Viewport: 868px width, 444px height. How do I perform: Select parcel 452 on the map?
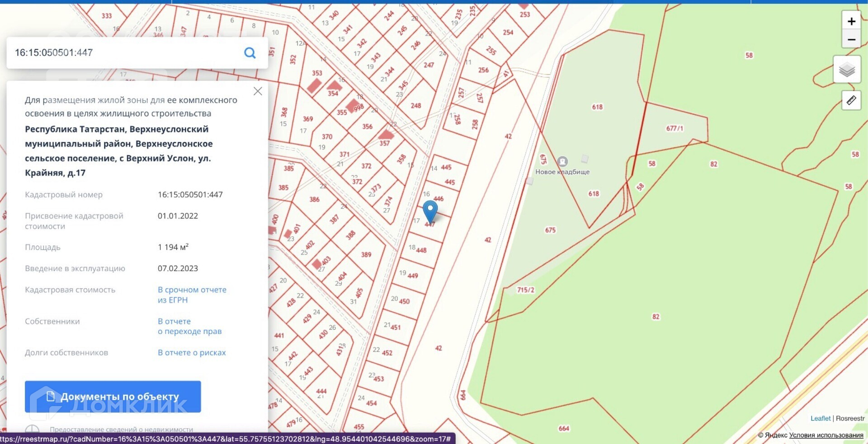[387, 353]
